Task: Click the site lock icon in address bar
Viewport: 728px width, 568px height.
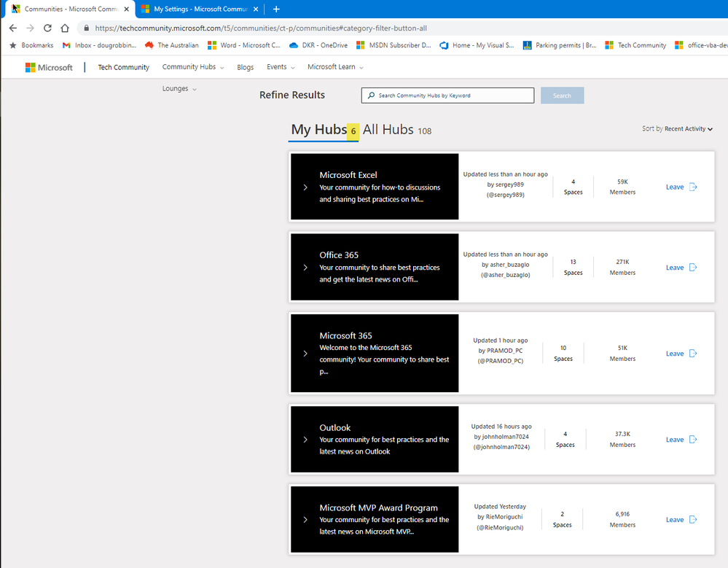Action: pyautogui.click(x=87, y=28)
